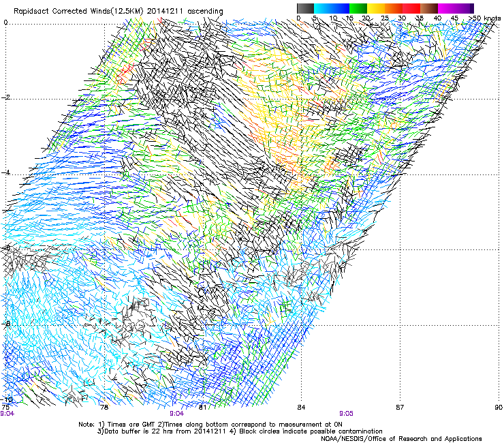The height and width of the screenshot is (443, 504).
Task: Click the title 'Rapidscat Corrected Winds(12.5KM)'
Action: click(x=79, y=12)
